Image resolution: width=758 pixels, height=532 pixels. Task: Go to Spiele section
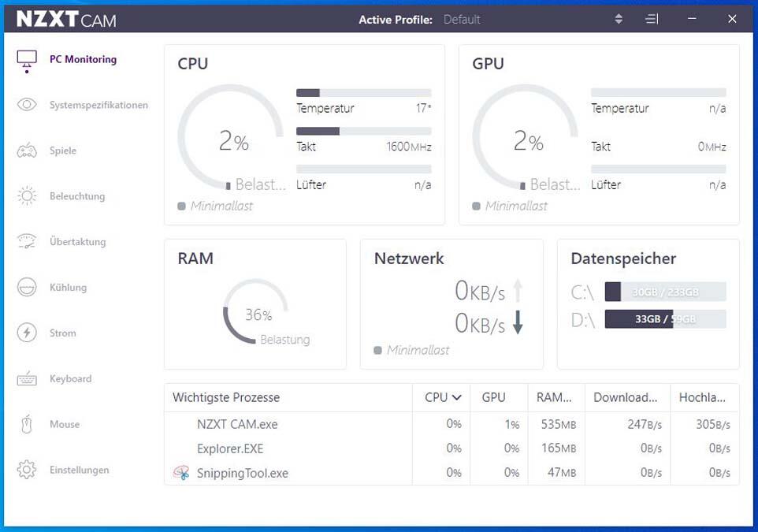click(x=63, y=151)
